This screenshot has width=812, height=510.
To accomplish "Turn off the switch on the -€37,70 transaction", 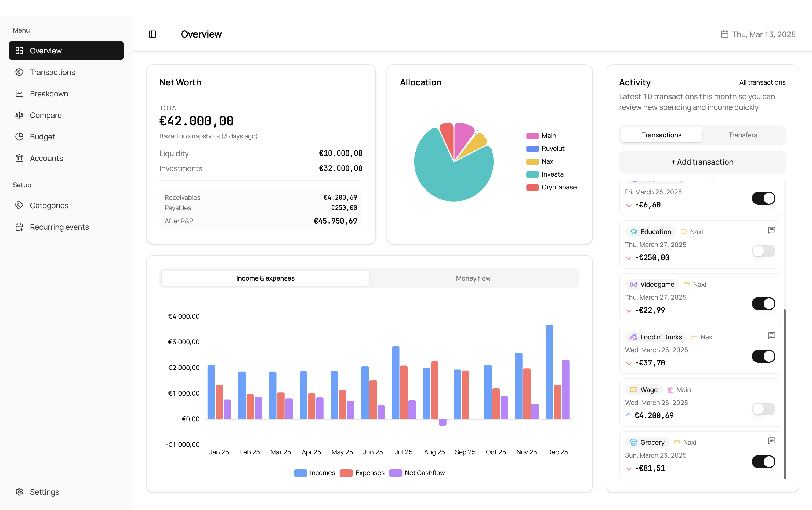I will (763, 356).
